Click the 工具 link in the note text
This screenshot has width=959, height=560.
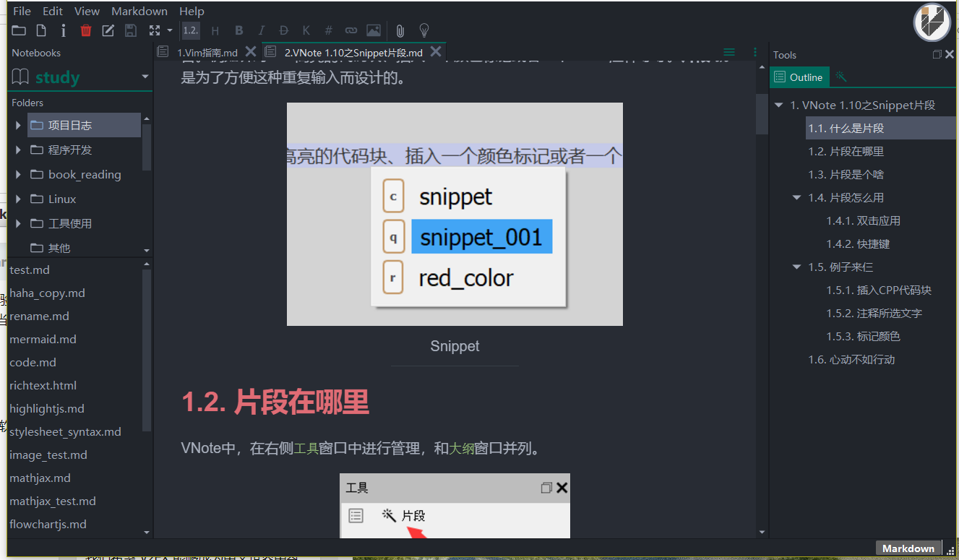306,448
